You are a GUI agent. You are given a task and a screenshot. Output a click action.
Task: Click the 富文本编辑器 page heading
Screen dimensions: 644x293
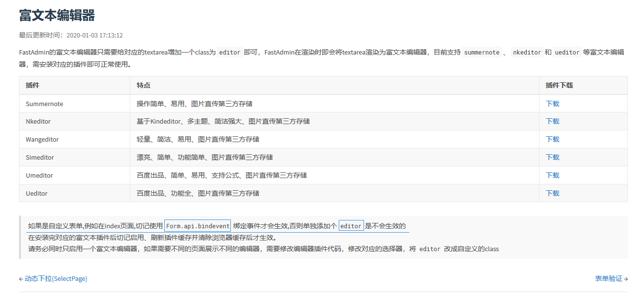(57, 16)
